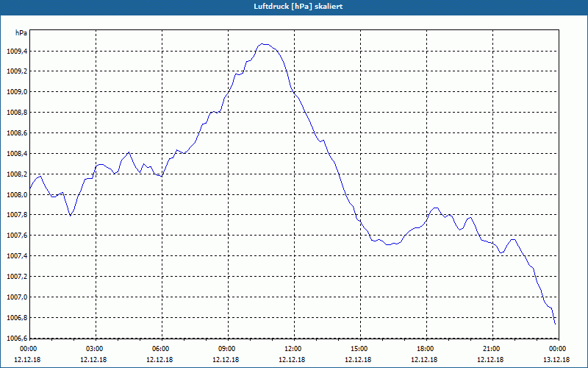
Task: Pick the 18:00 time axis label
Action: coord(425,349)
